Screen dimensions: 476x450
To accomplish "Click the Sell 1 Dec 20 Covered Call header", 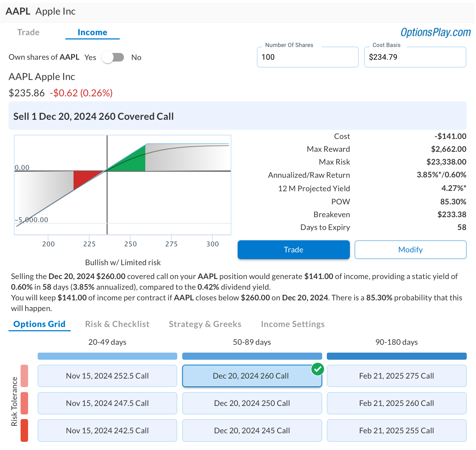I will click(x=237, y=116).
